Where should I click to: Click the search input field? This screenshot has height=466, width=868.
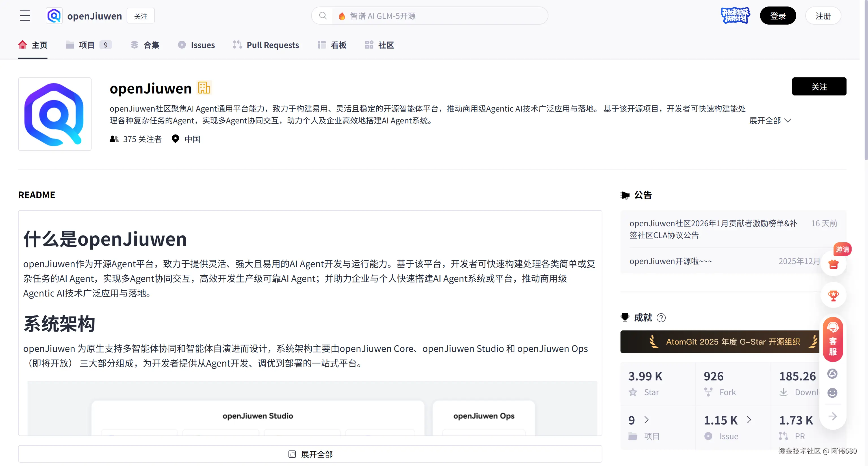[438, 16]
